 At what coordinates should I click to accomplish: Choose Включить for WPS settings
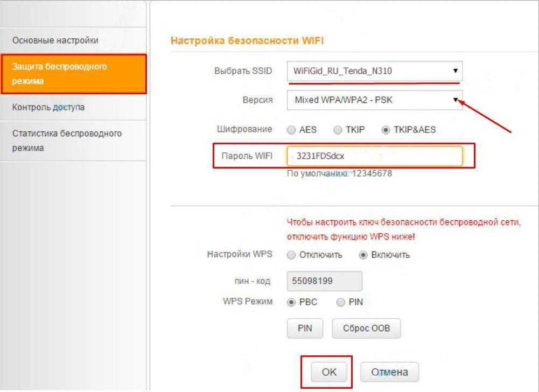[363, 255]
